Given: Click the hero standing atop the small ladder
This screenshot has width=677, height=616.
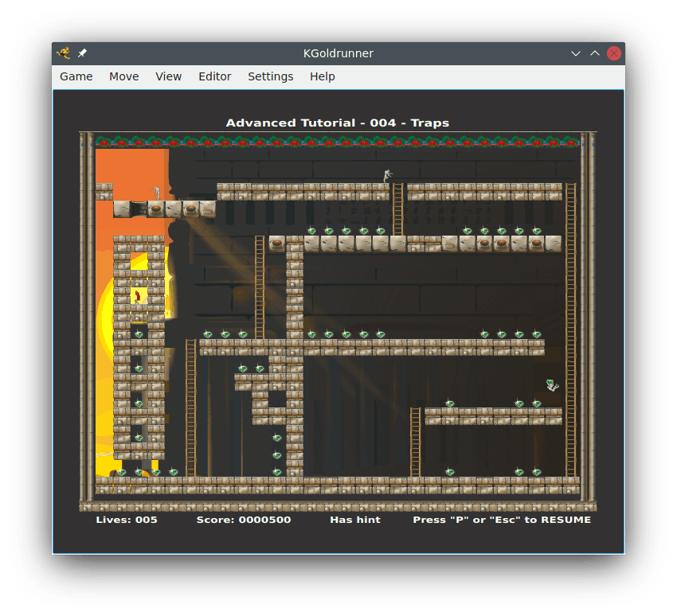Looking at the screenshot, I should tap(156, 192).
